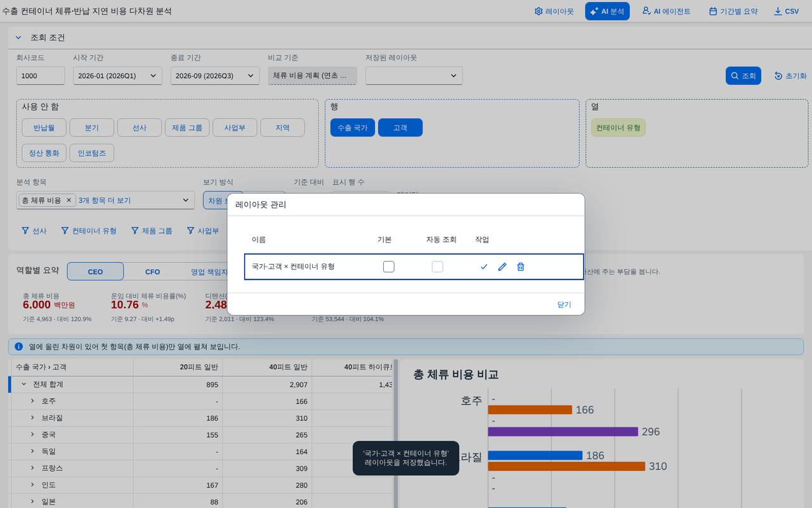Click the 컨테이너 유형 column chip
812x508 pixels.
[x=618, y=128]
